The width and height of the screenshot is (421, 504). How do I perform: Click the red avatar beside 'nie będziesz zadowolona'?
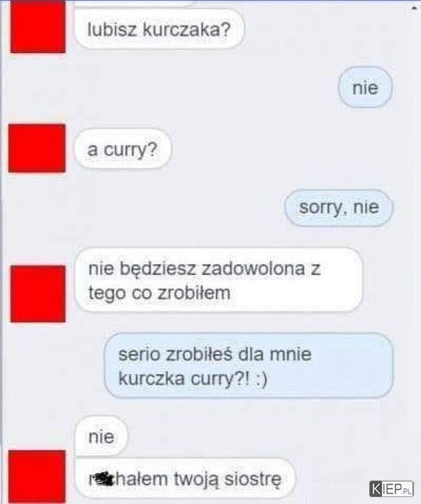tap(38, 294)
